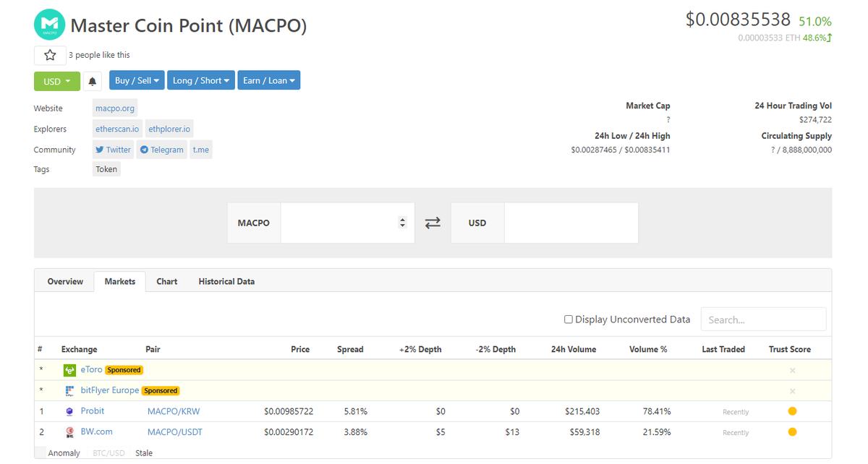This screenshot has height=464, width=868.
Task: Sort by the Exchange column header
Action: click(79, 349)
